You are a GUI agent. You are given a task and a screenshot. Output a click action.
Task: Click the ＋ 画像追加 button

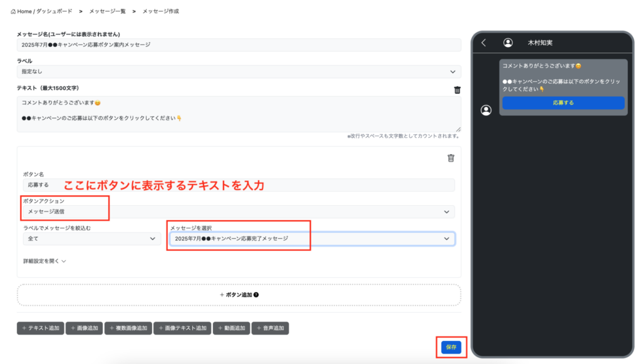(x=84, y=328)
